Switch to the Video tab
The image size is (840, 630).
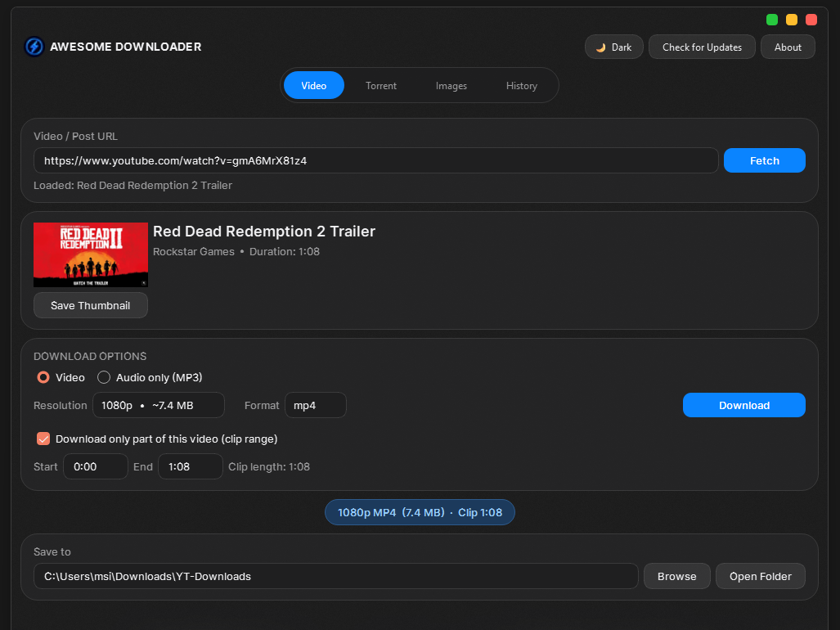[x=314, y=85]
